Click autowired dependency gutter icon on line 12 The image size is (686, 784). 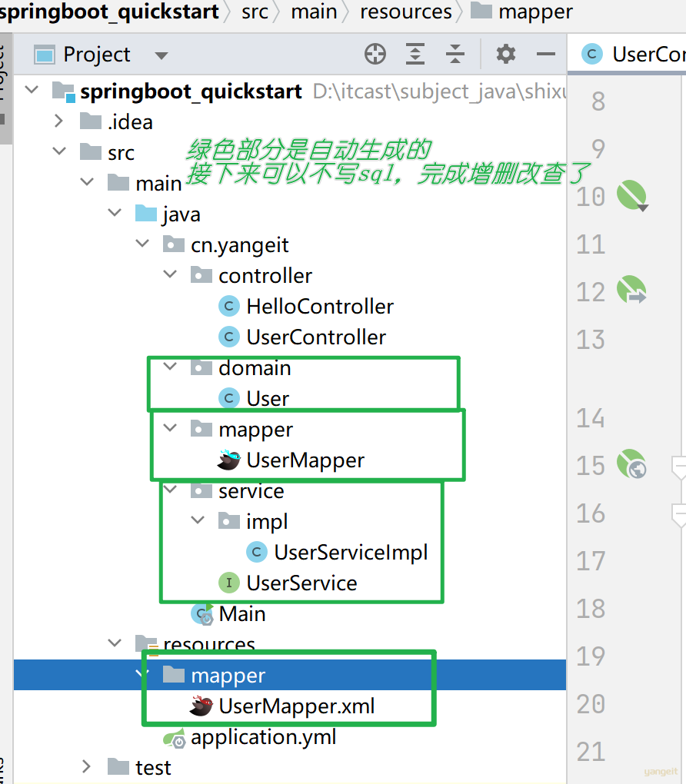631,290
